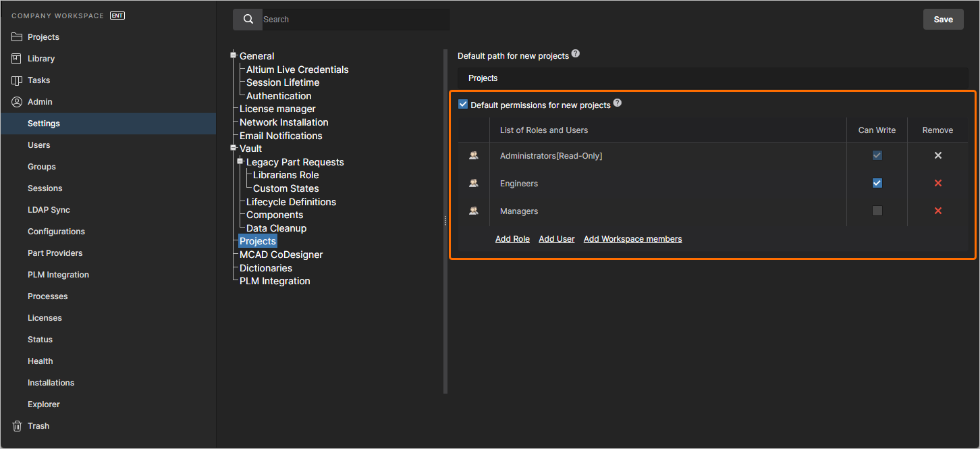The width and height of the screenshot is (980, 449).
Task: Remove the Managers role with its red X
Action: pos(938,210)
